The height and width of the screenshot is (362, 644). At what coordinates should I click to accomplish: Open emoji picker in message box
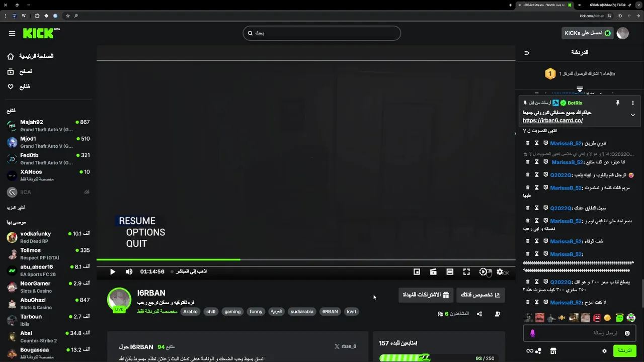(x=627, y=333)
